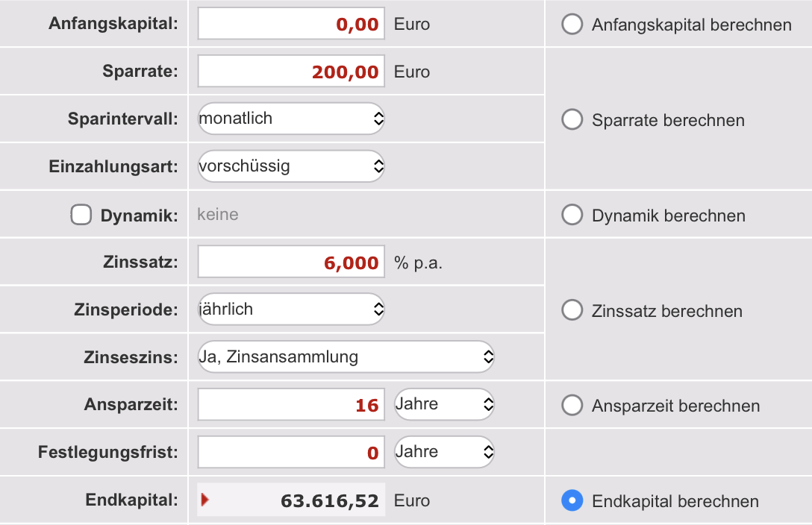Viewport: 812px width, 525px height.
Task: Select Endkapital berechnen radio button
Action: [572, 500]
